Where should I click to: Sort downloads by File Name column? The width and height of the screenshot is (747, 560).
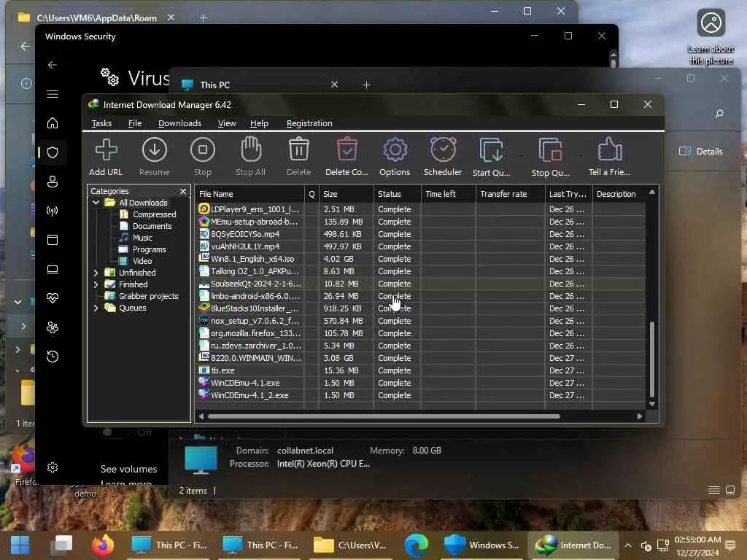[x=250, y=194]
